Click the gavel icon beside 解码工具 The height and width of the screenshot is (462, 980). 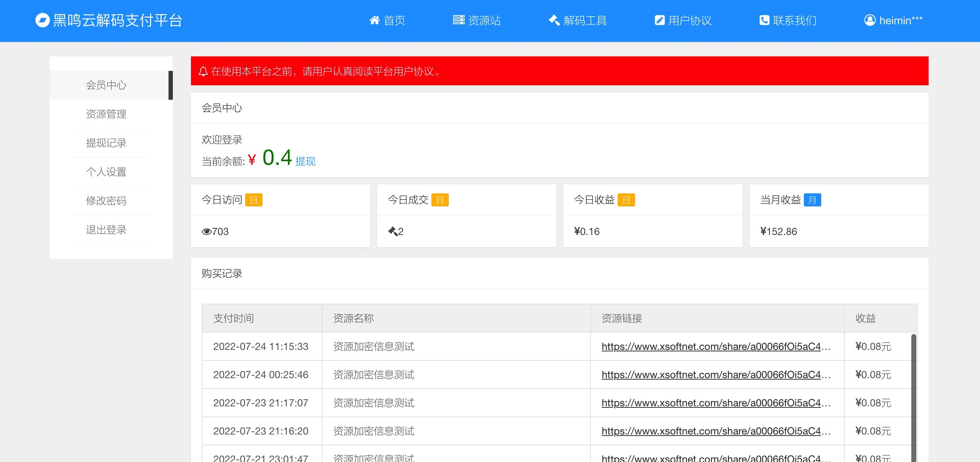pos(554,20)
